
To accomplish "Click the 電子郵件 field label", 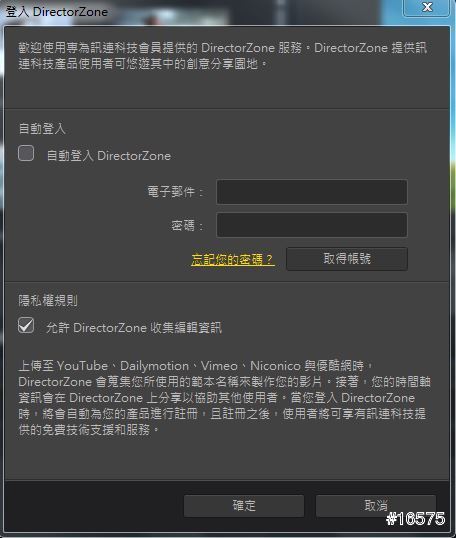I will 175,192.
